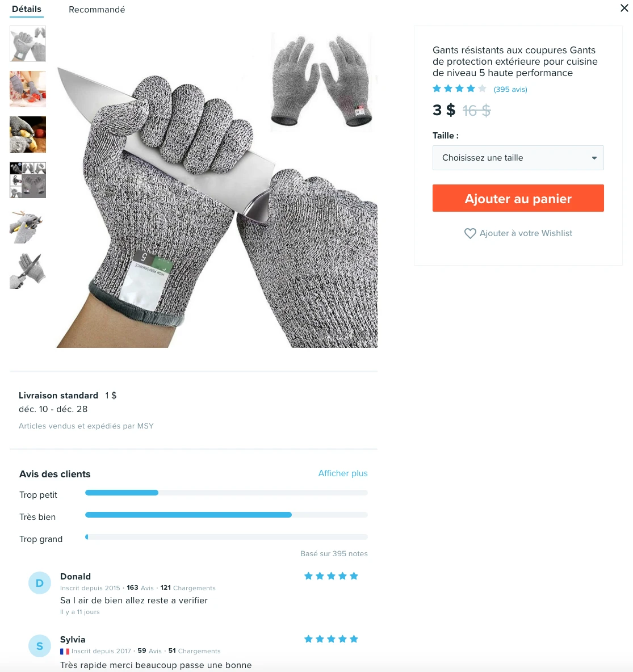Open the 'Choisissez une taille' size dropdown
The width and height of the screenshot is (633, 672).
518,158
